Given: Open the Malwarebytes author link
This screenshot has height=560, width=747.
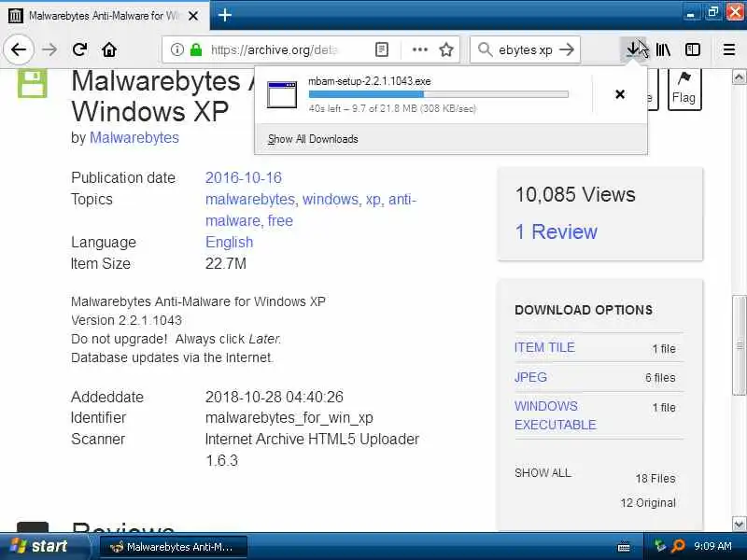Looking at the screenshot, I should tap(134, 137).
